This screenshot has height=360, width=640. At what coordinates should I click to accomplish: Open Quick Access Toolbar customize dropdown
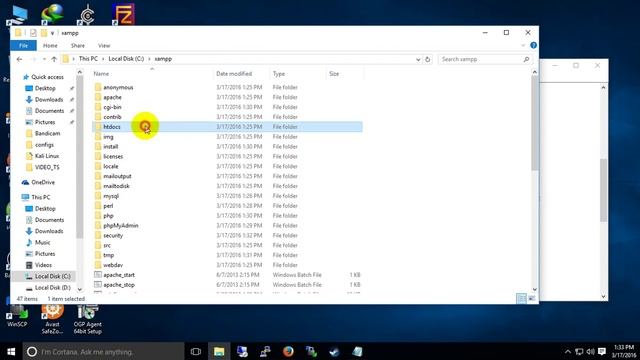(x=53, y=33)
